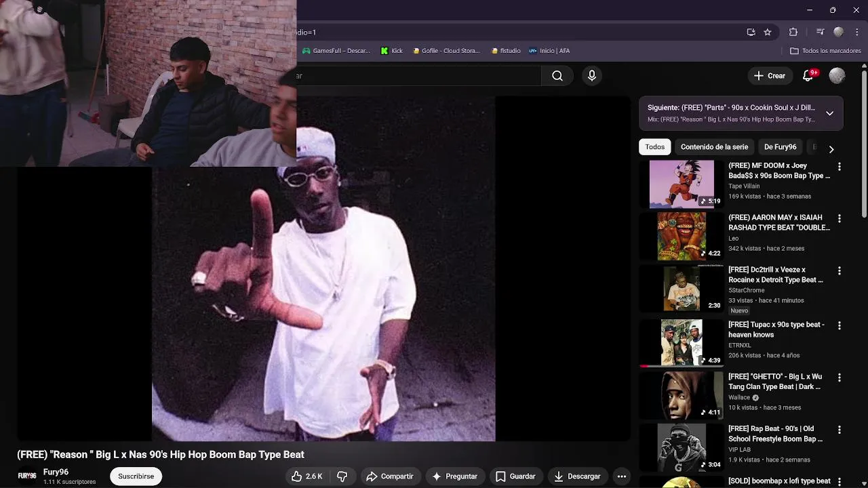Like the video with thumbs up
868x488 pixels.
click(307, 476)
